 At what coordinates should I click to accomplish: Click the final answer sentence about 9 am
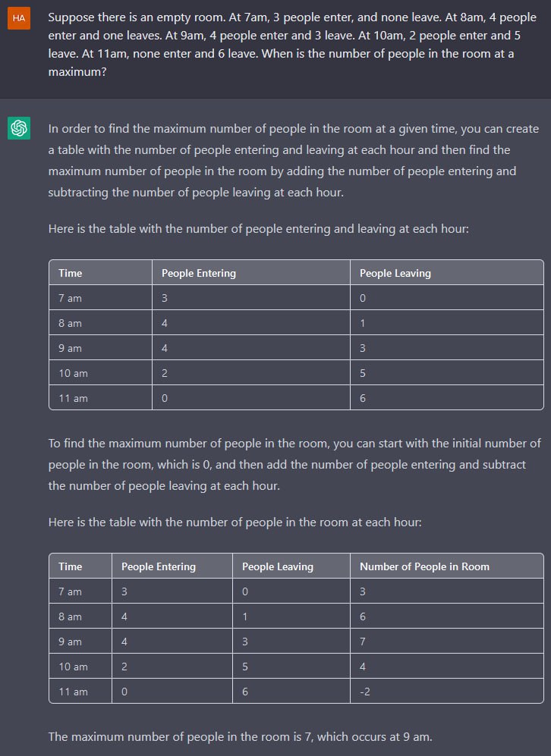point(241,737)
